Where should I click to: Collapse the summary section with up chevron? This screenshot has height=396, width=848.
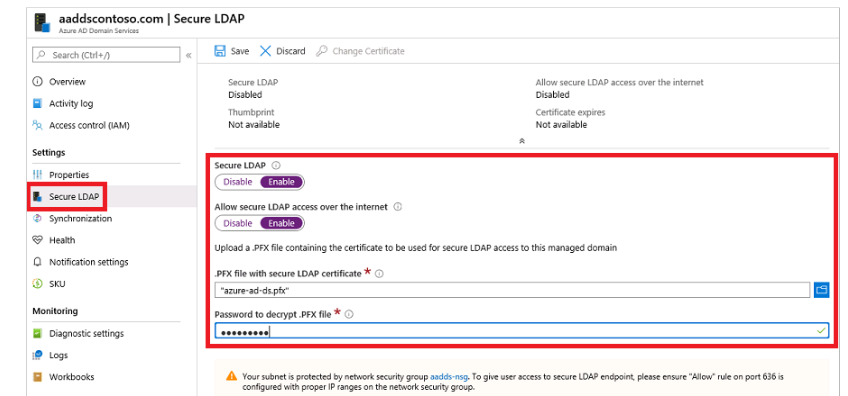pyautogui.click(x=522, y=141)
